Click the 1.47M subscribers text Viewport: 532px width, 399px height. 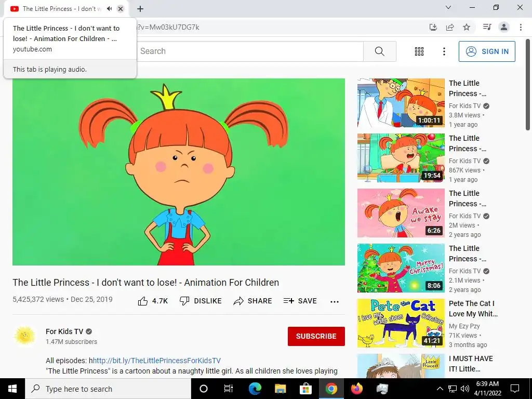(x=71, y=342)
